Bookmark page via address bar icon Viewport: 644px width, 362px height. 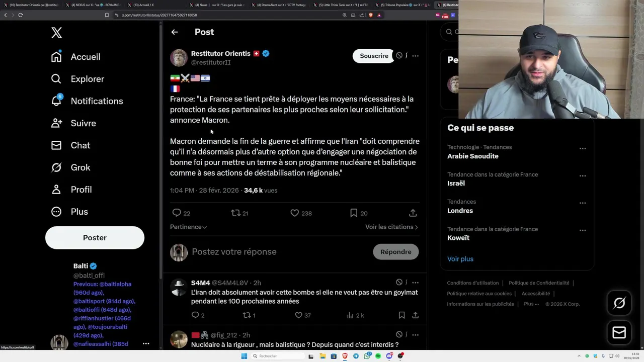(x=107, y=15)
